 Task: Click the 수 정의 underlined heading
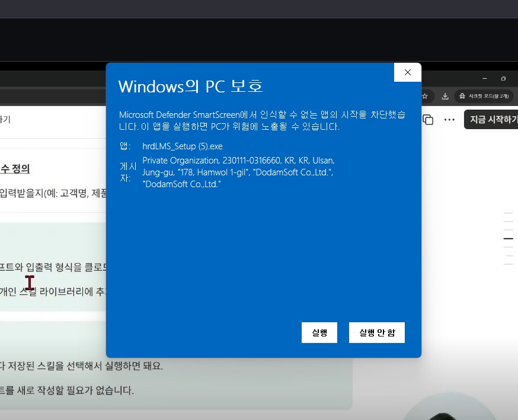point(15,169)
